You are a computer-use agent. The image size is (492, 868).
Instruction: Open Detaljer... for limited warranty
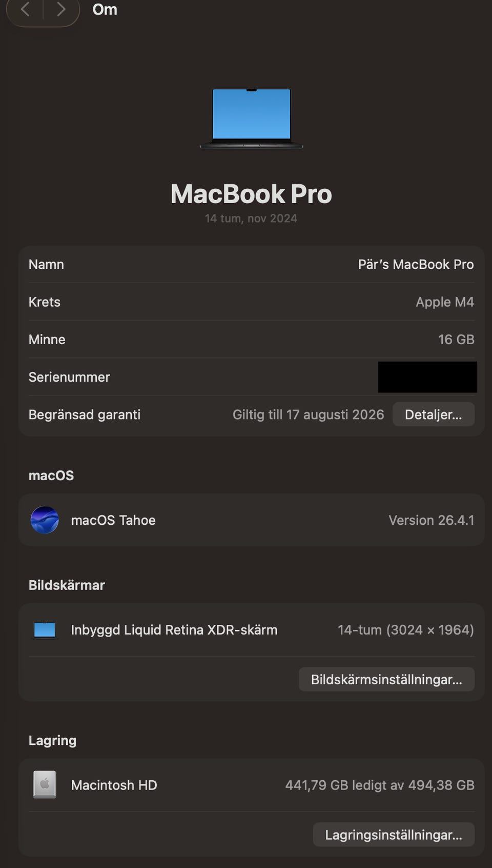click(x=433, y=415)
